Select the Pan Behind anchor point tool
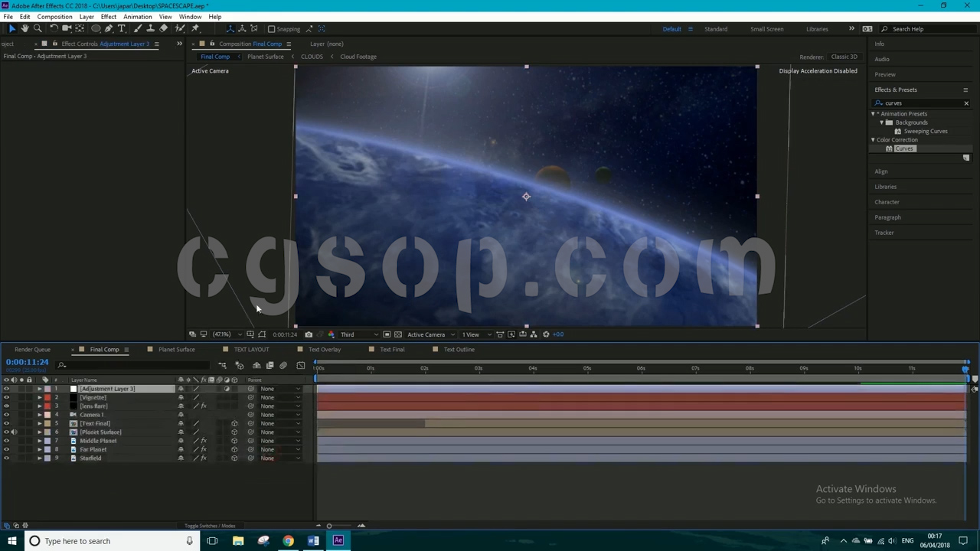This screenshot has width=980, height=551. pyautogui.click(x=80, y=28)
